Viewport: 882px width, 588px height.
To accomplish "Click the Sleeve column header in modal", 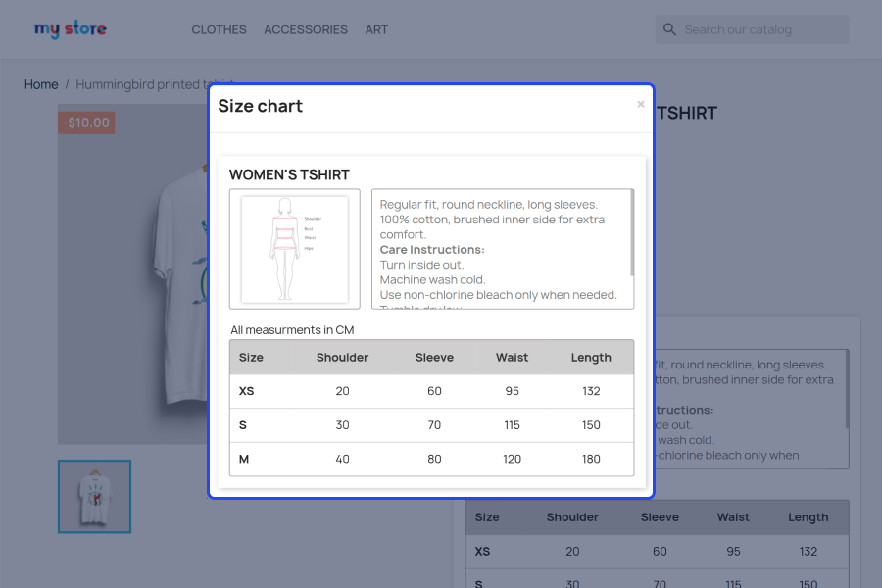I will 434,358.
